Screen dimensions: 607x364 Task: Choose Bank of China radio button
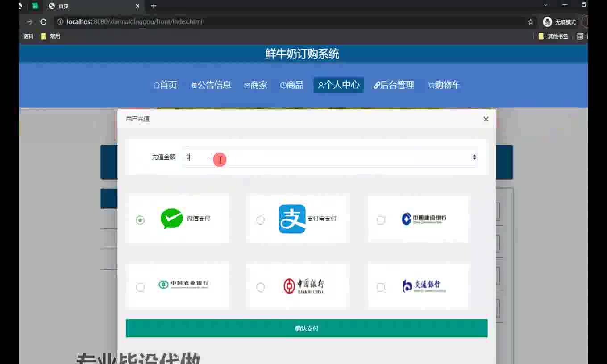(x=261, y=287)
